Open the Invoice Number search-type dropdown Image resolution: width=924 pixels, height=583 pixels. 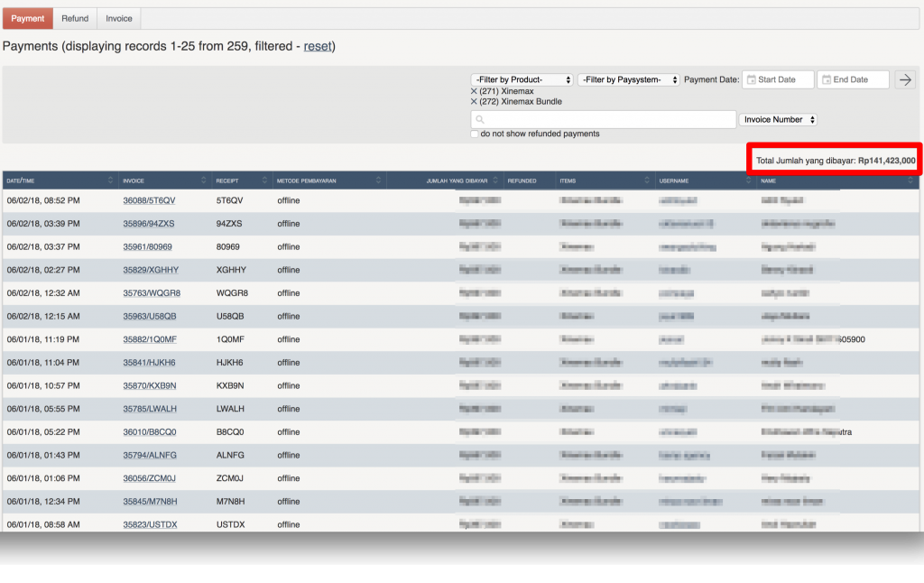[x=778, y=120]
